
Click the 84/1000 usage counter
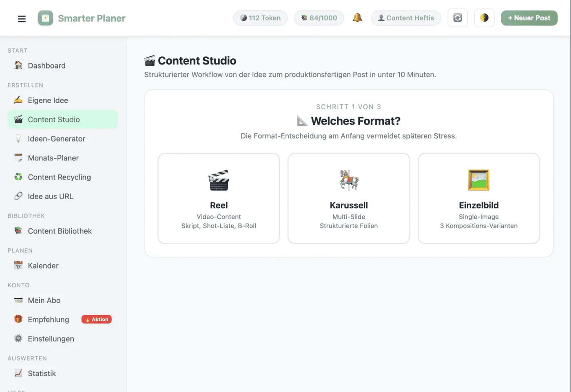point(319,18)
